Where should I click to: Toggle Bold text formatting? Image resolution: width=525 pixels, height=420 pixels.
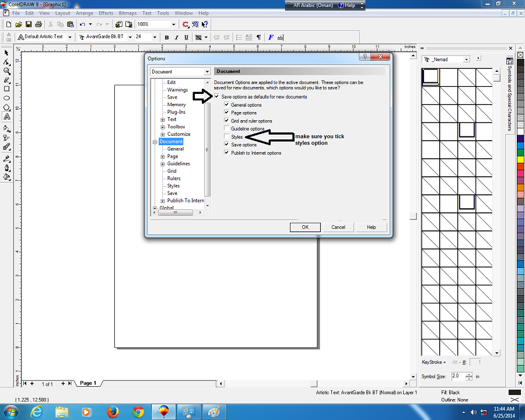coord(167,37)
